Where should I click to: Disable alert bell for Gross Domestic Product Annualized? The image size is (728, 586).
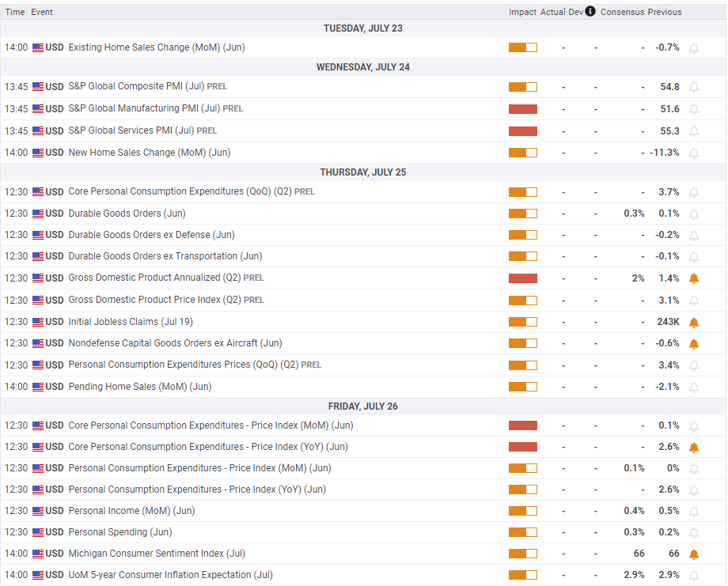pos(694,278)
